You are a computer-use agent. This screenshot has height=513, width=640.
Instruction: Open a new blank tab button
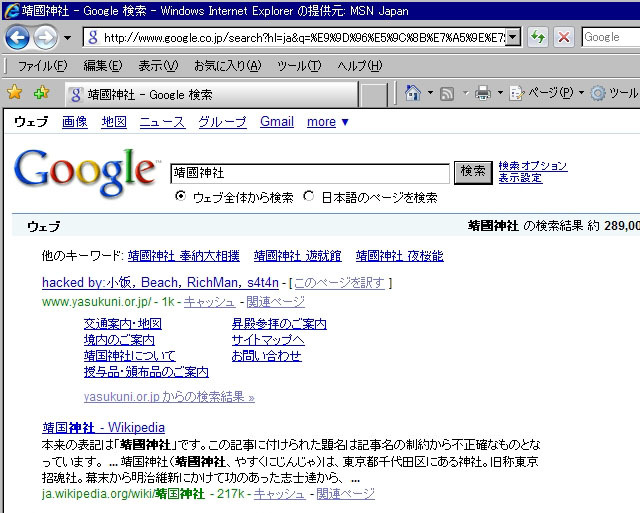coord(374,95)
